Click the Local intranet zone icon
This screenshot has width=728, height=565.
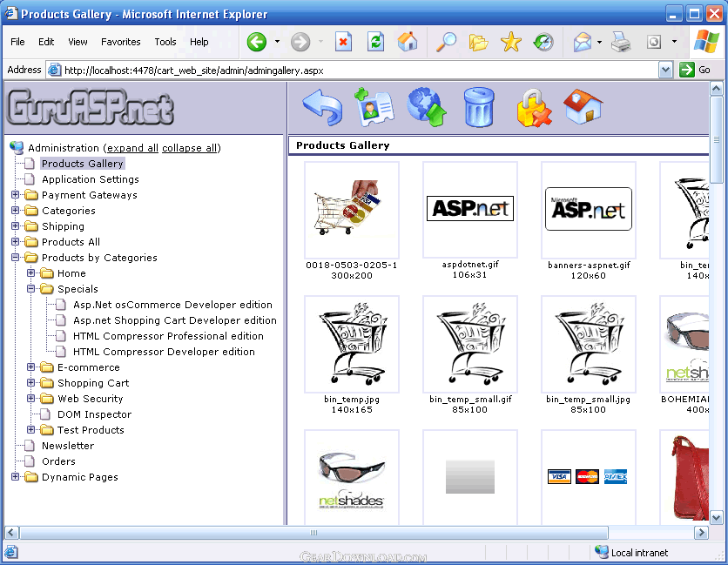[601, 552]
